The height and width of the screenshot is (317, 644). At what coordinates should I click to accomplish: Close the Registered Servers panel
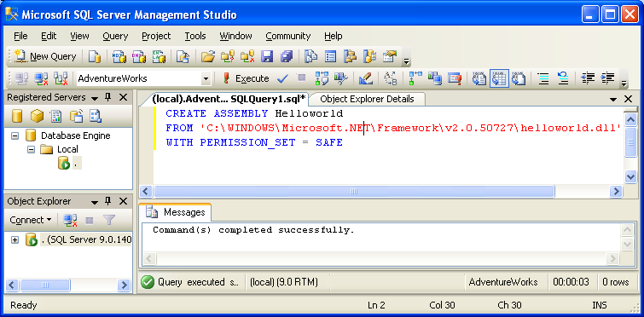123,98
